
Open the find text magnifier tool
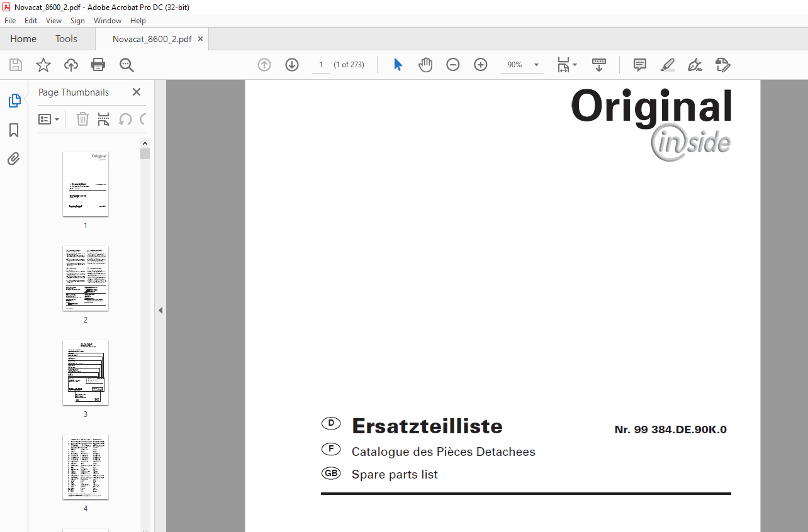click(x=126, y=65)
